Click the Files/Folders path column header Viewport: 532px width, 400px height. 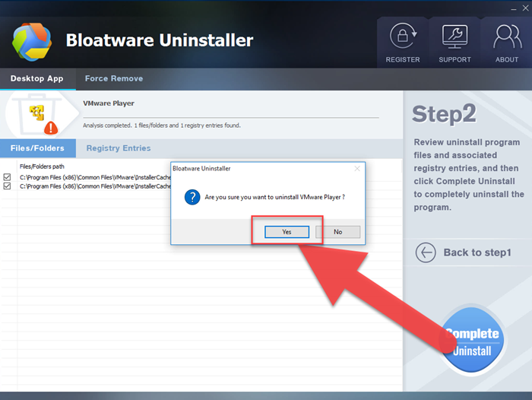tap(42, 167)
